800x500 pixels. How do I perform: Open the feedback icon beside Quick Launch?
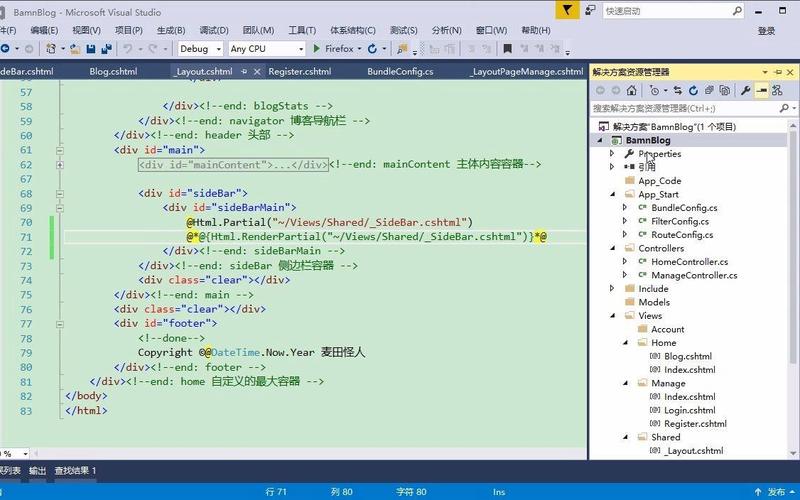click(x=590, y=10)
